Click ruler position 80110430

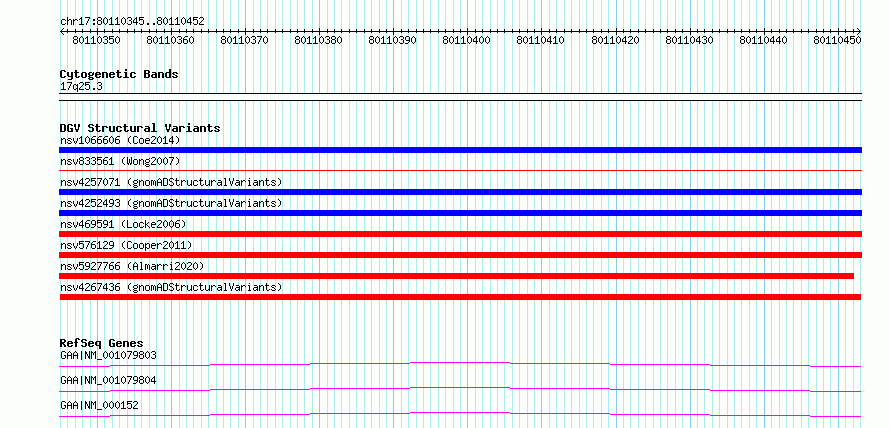point(689,40)
